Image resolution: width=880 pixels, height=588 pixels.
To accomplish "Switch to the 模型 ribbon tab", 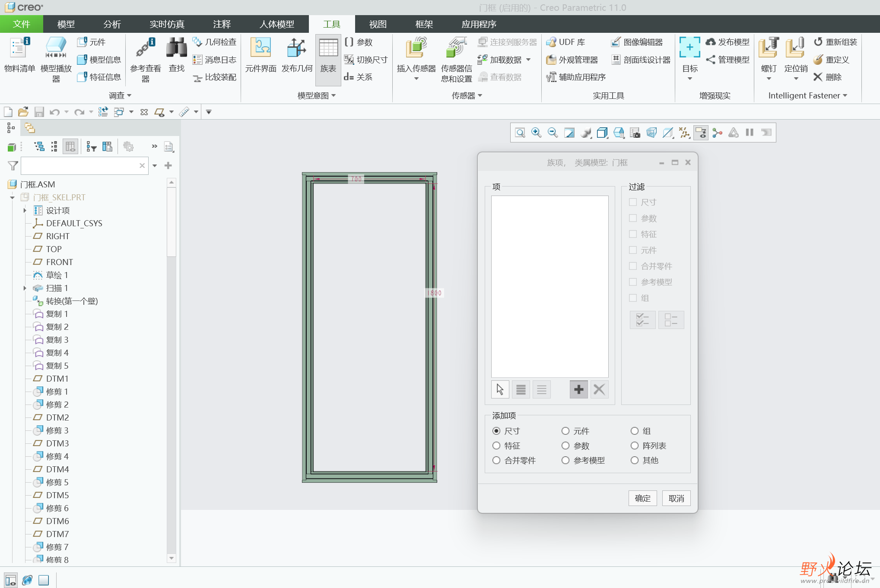I will (x=66, y=24).
